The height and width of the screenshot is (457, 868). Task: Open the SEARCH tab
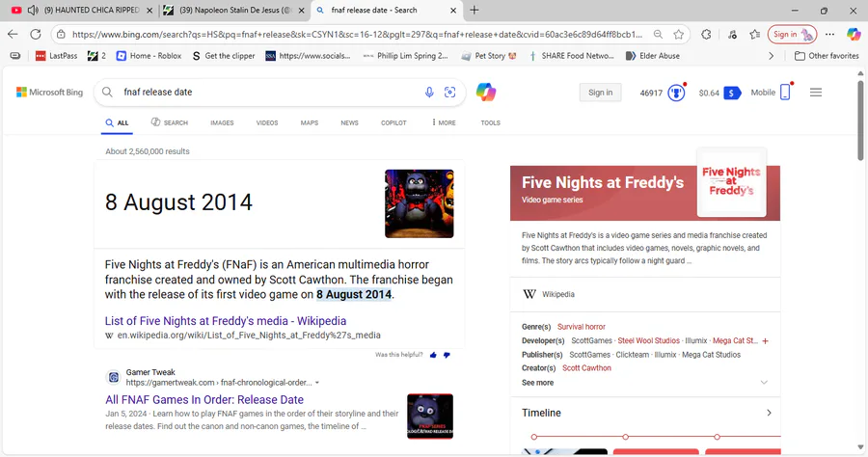click(x=170, y=122)
